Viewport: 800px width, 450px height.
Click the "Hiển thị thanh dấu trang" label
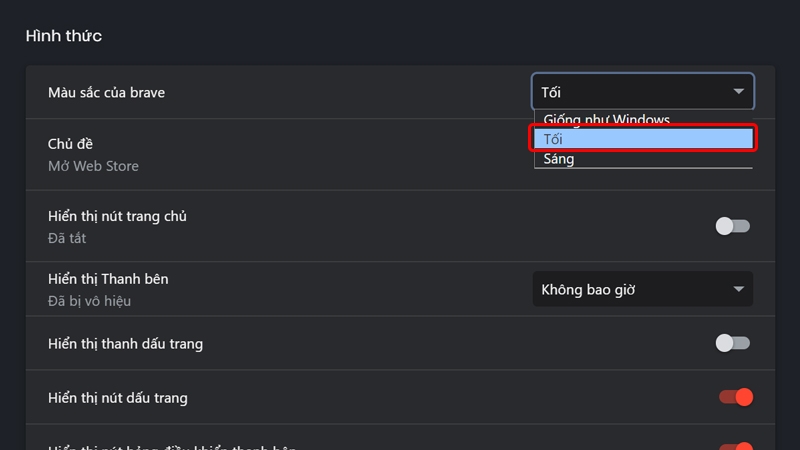125,343
